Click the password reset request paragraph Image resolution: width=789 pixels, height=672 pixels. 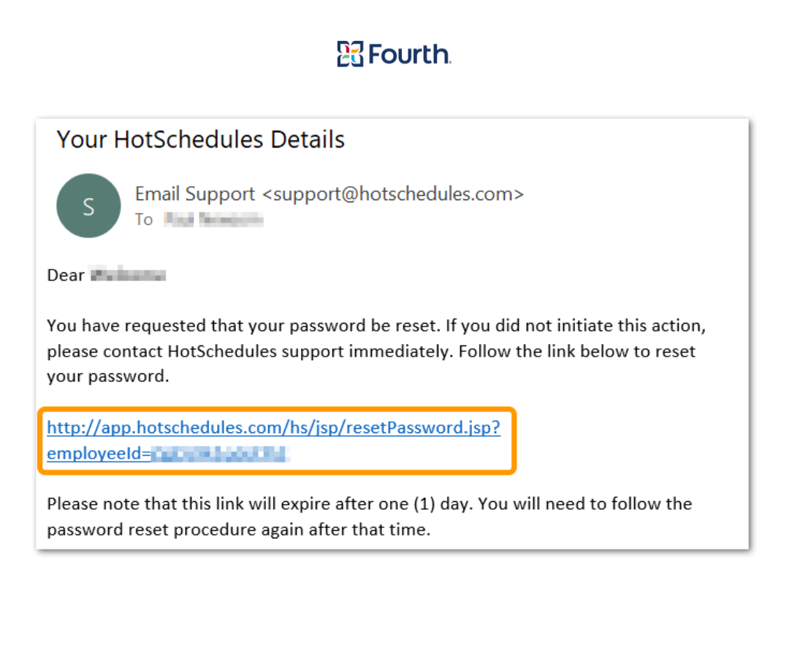pos(376,351)
